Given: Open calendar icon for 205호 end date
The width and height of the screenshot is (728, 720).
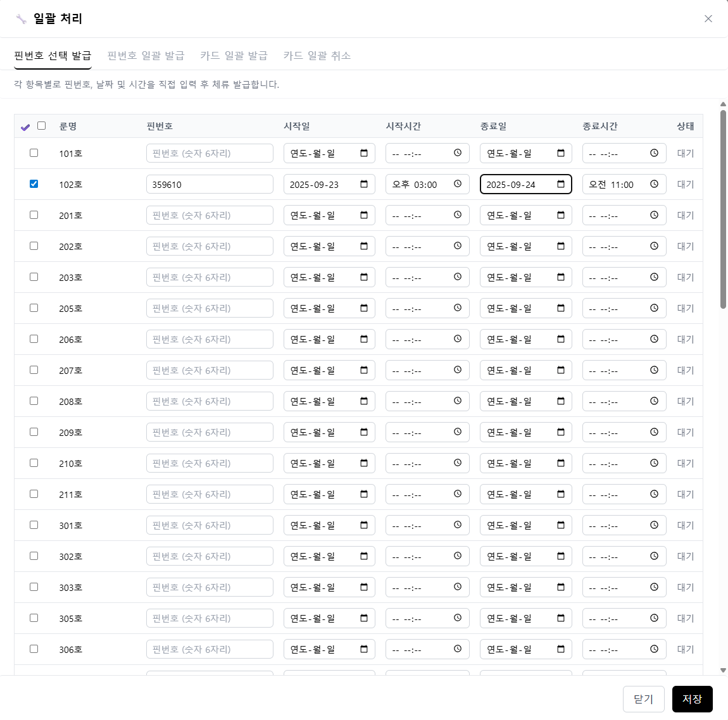Looking at the screenshot, I should point(561,308).
